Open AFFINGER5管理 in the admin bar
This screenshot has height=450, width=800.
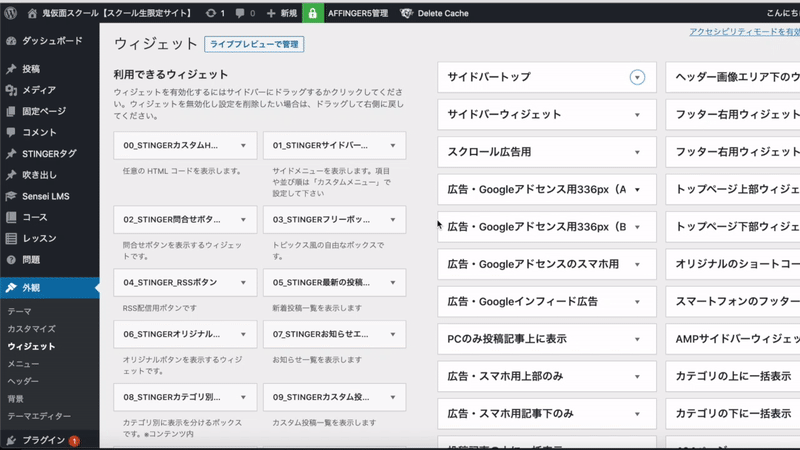(x=358, y=13)
